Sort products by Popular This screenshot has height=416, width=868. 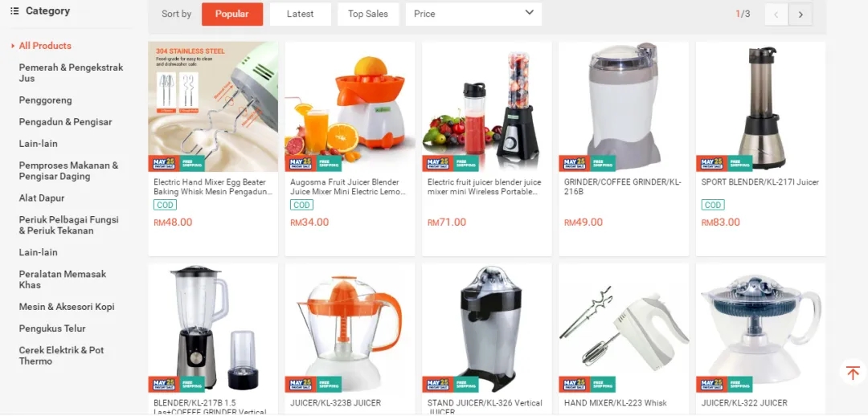tap(232, 14)
